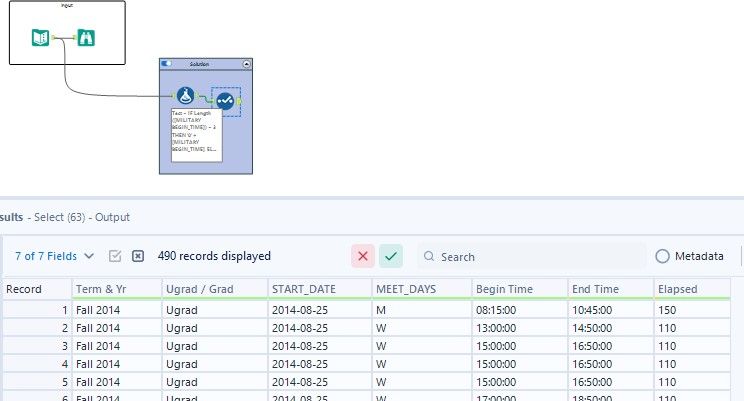
Task: Click the Solution container title
Action: (x=199, y=64)
